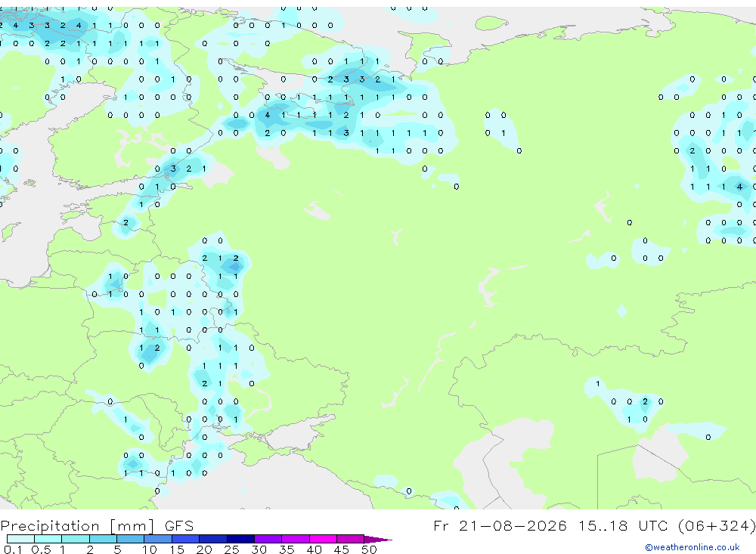The width and height of the screenshot is (756, 554).
Task: Click the 5–10 mm legend color swatch
Action: [130, 539]
